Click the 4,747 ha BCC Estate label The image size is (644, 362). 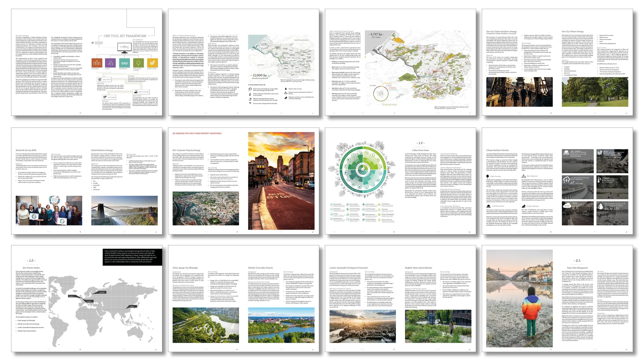pyautogui.click(x=376, y=35)
